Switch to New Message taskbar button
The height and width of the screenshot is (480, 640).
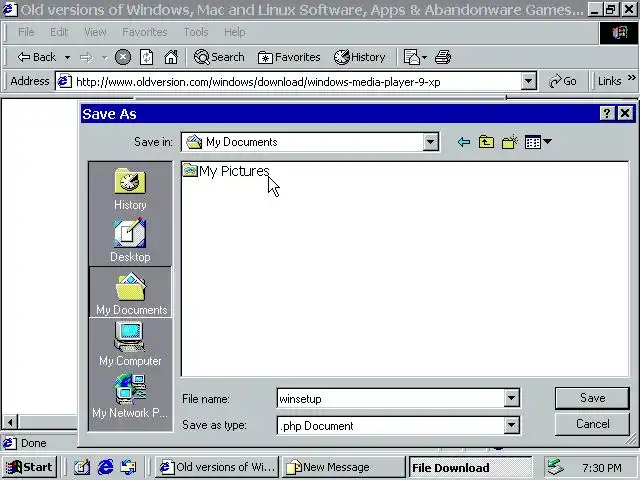[344, 467]
